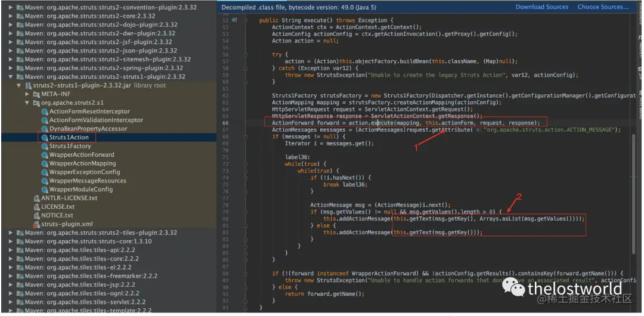Collapse the if block fold at line 88
The width and height of the screenshot is (644, 316).
(x=246, y=273)
